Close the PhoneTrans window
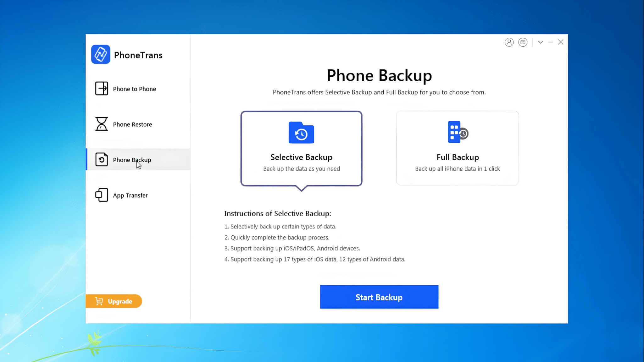Screen dimensions: 644x362 coord(561,42)
